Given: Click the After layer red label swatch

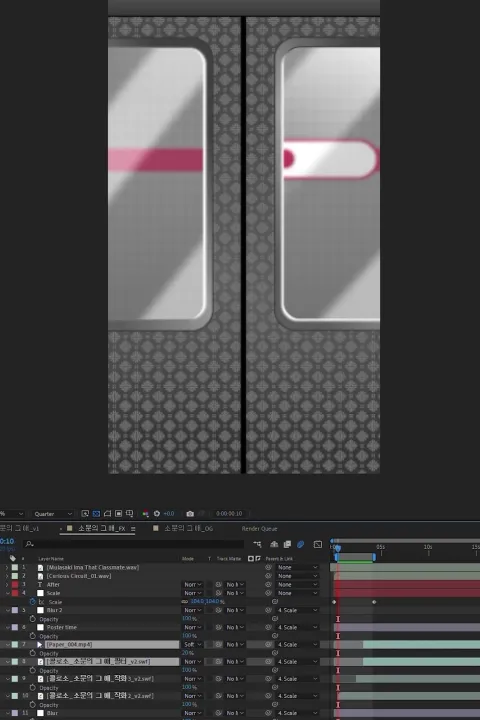Looking at the screenshot, I should pos(15,585).
